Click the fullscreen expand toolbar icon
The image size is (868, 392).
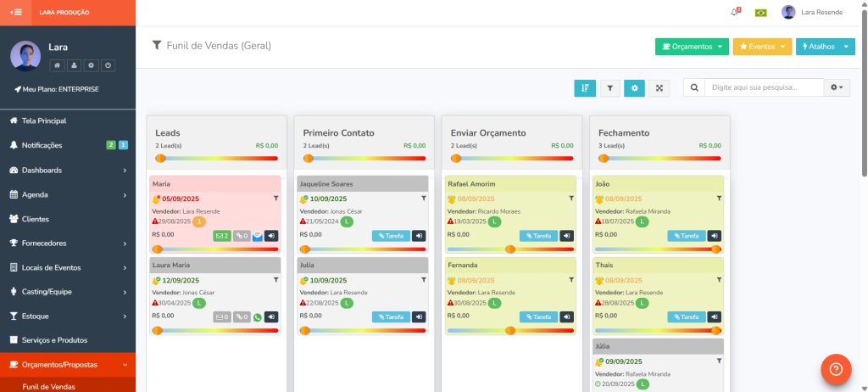pyautogui.click(x=659, y=88)
